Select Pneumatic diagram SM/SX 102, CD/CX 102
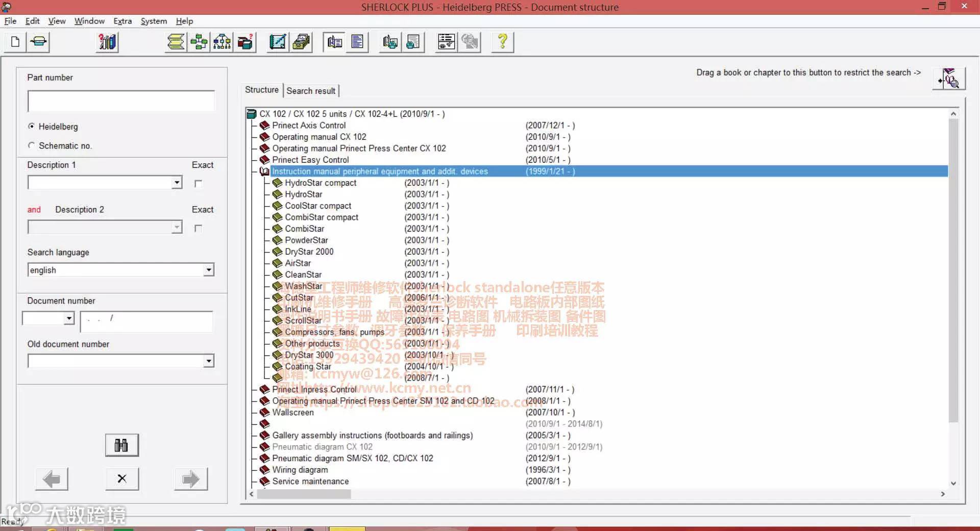 click(x=353, y=458)
